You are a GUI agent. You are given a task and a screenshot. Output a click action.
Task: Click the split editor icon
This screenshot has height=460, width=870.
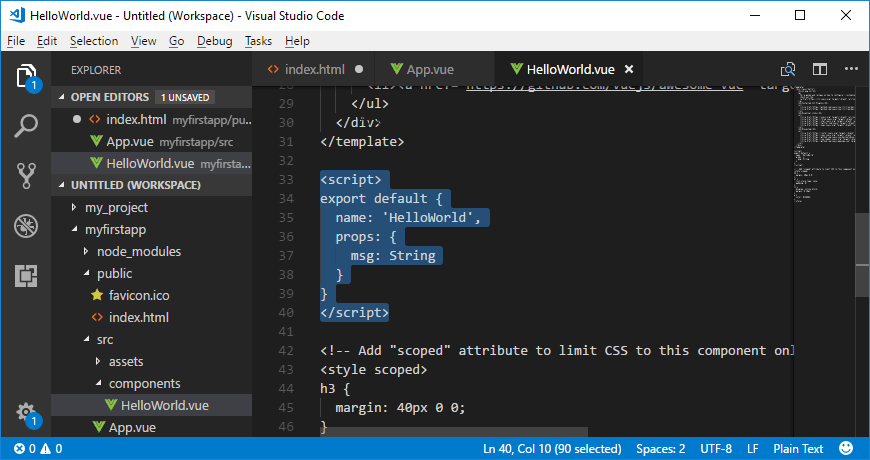pos(820,70)
